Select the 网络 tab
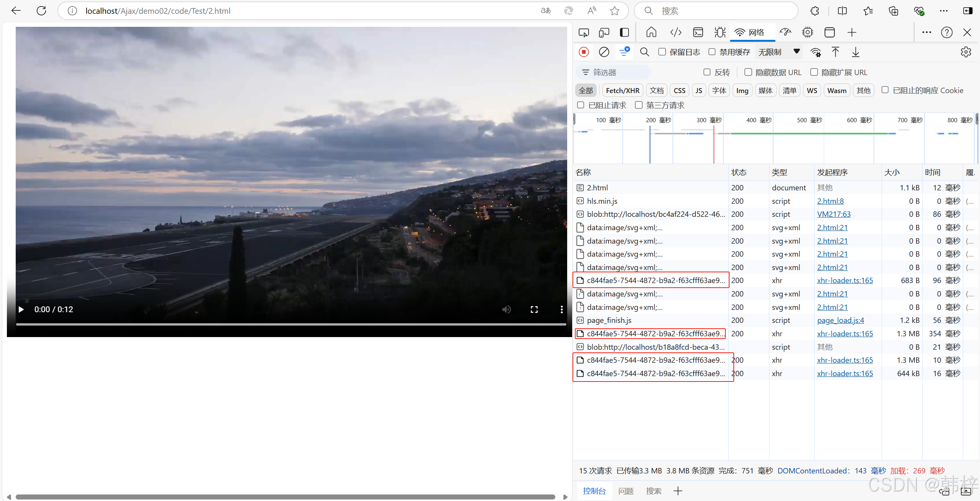Viewport: 980px width, 501px height. coord(752,33)
